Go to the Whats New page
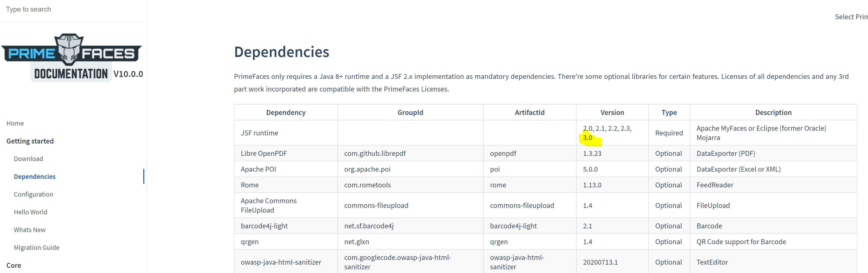868x273 pixels. click(30, 229)
